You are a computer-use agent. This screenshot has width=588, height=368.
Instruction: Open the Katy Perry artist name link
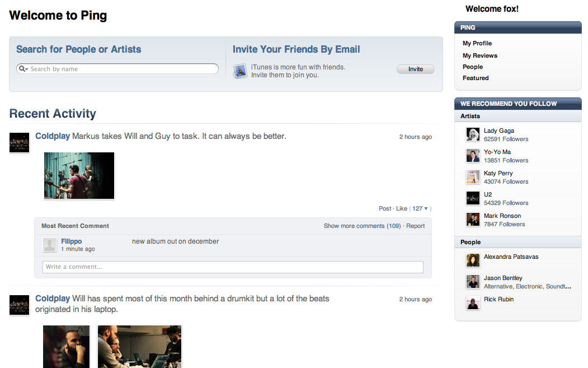[x=498, y=173]
